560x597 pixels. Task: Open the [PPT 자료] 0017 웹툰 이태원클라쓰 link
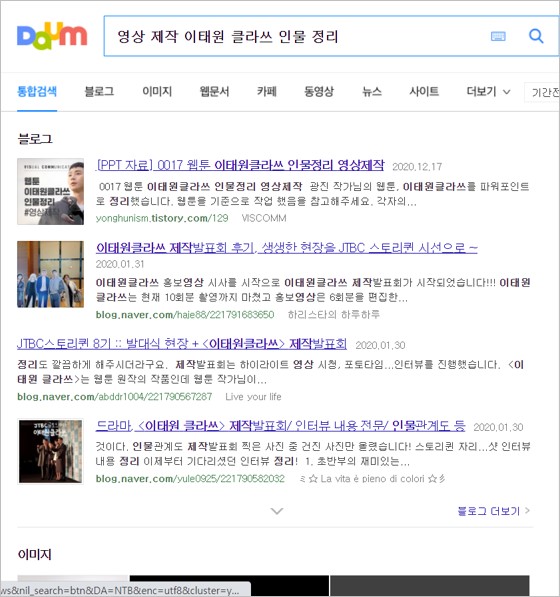pos(240,165)
